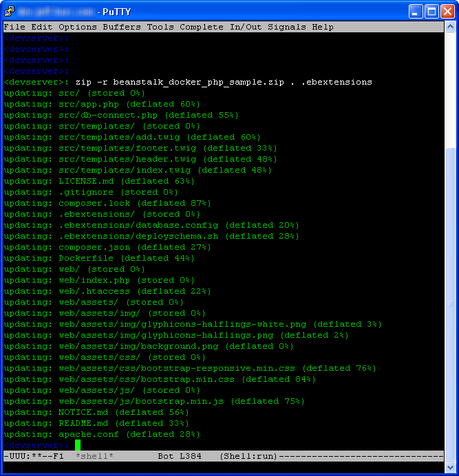
Task: Click the Dockerfile output line
Action: pos(99,258)
